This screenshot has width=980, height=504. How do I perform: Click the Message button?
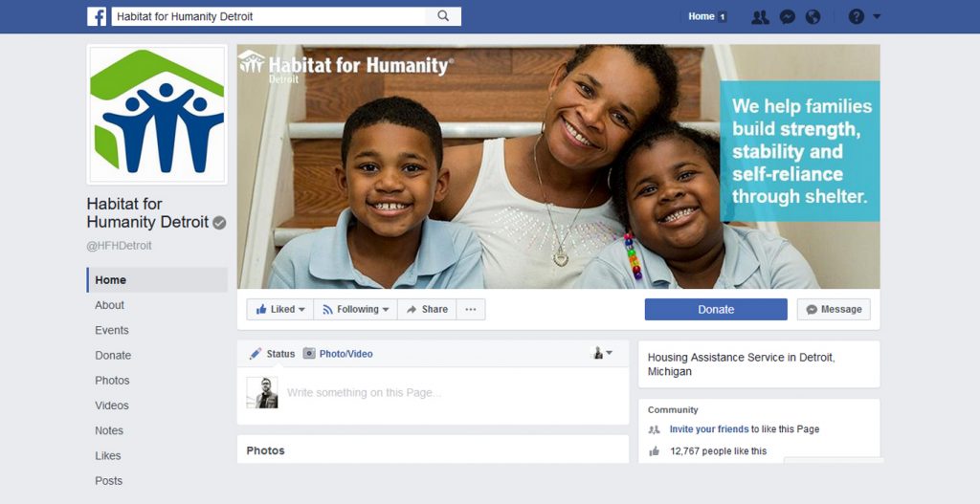(834, 309)
